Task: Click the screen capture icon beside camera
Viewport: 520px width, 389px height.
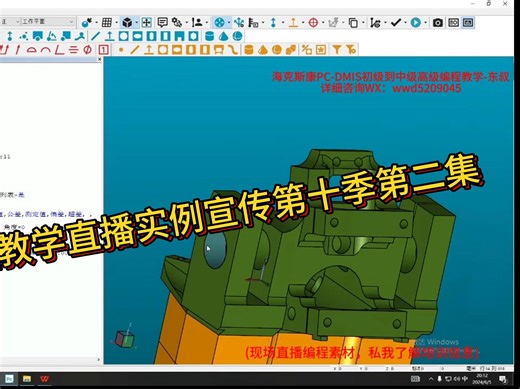Action: pos(453,23)
